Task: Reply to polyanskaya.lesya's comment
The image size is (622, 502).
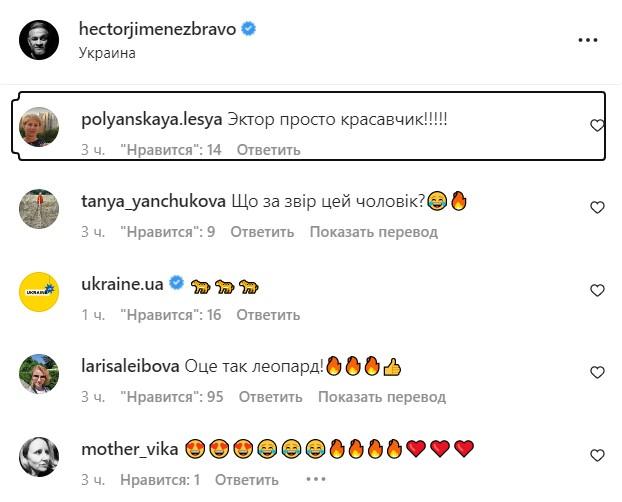Action: click(268, 150)
